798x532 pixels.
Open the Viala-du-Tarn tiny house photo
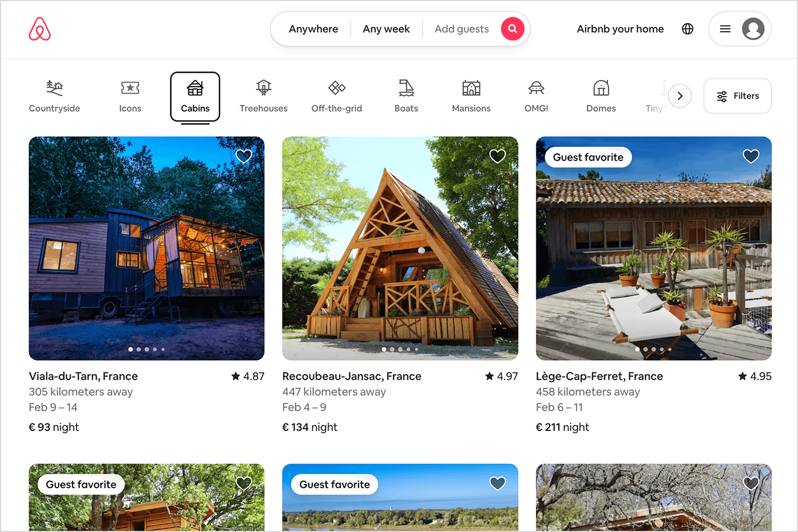(x=146, y=248)
